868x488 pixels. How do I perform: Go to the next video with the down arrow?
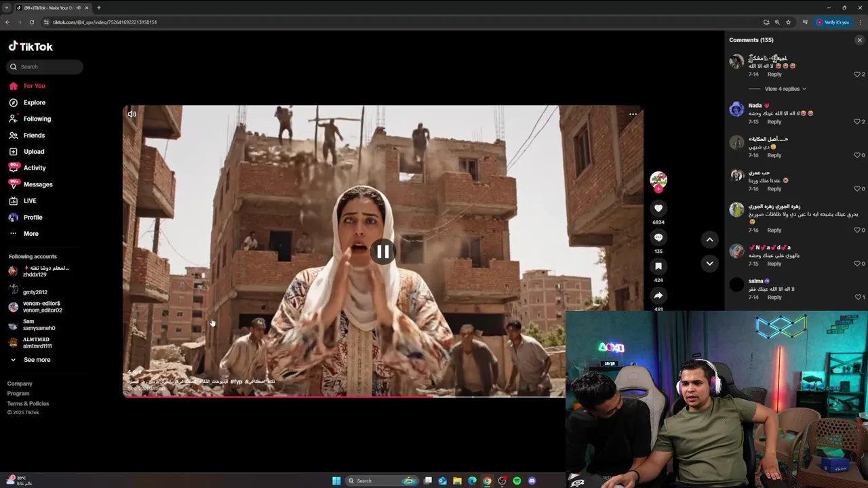point(709,263)
